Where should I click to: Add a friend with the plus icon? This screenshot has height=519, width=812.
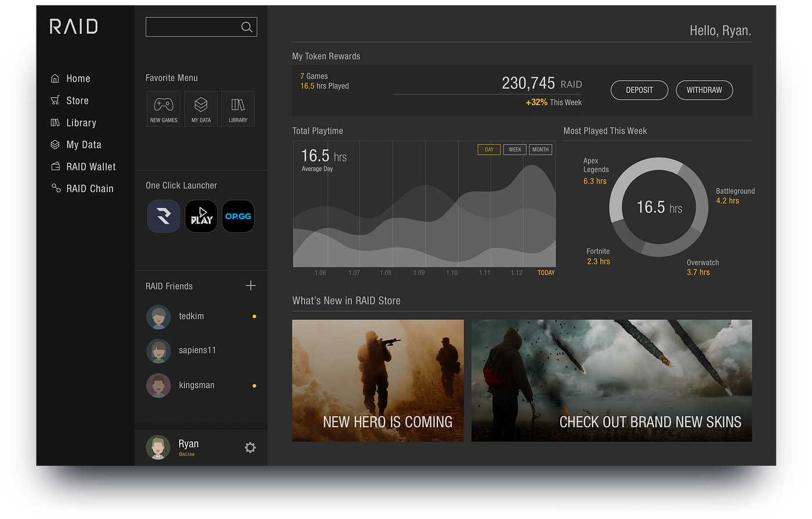coord(251,286)
